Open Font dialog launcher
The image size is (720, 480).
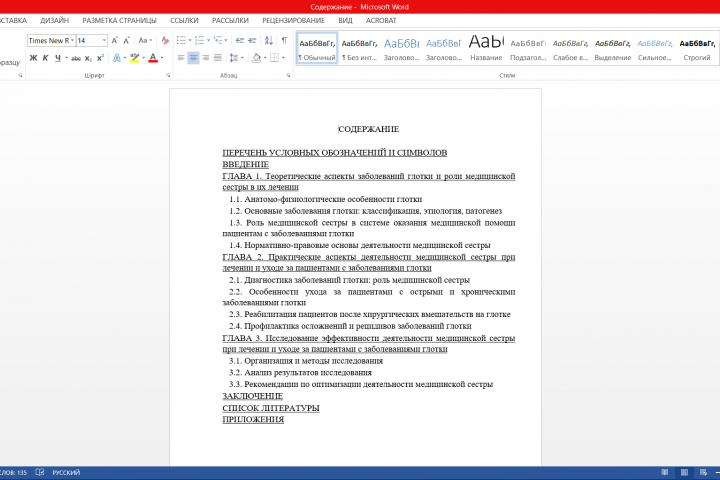click(168, 75)
